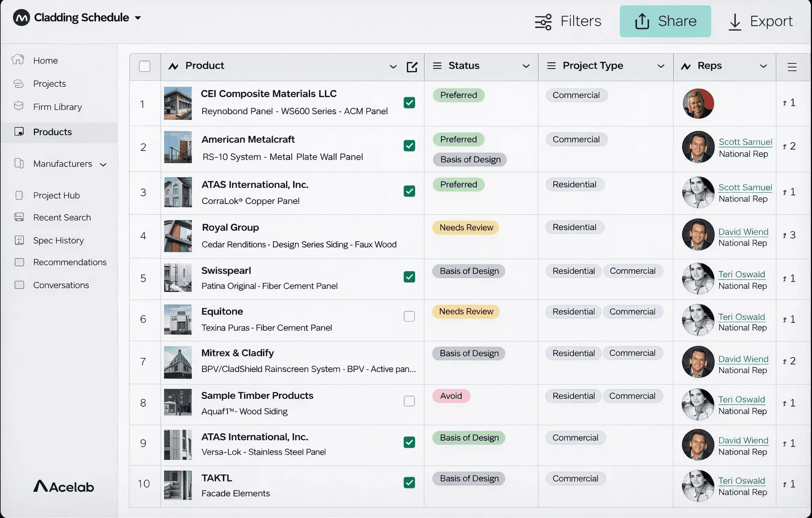Click the Project Type column list icon
The width and height of the screenshot is (812, 518).
[x=551, y=65]
